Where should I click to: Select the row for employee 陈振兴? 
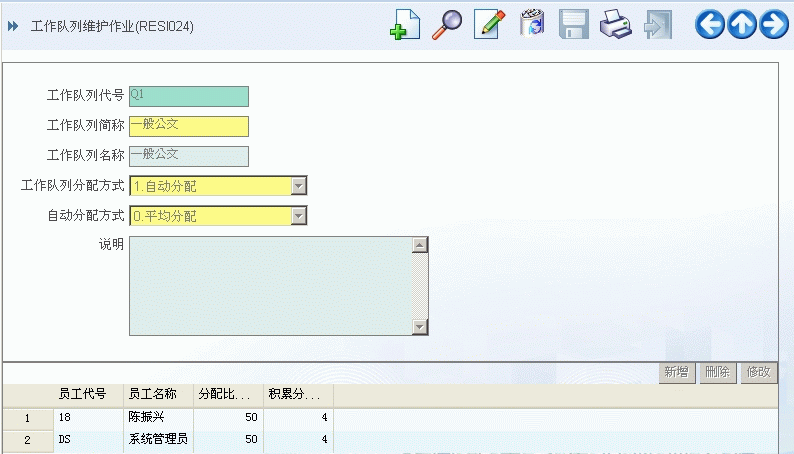[x=150, y=418]
